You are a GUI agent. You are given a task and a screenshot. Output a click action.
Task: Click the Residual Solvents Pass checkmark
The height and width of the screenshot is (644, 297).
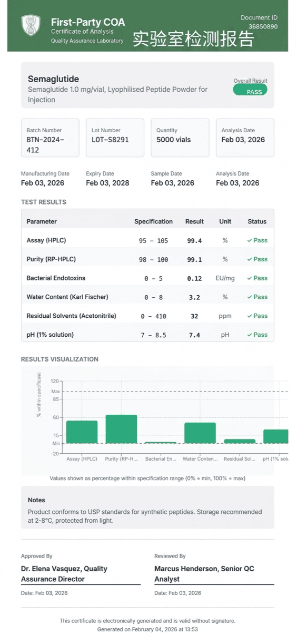click(x=250, y=316)
